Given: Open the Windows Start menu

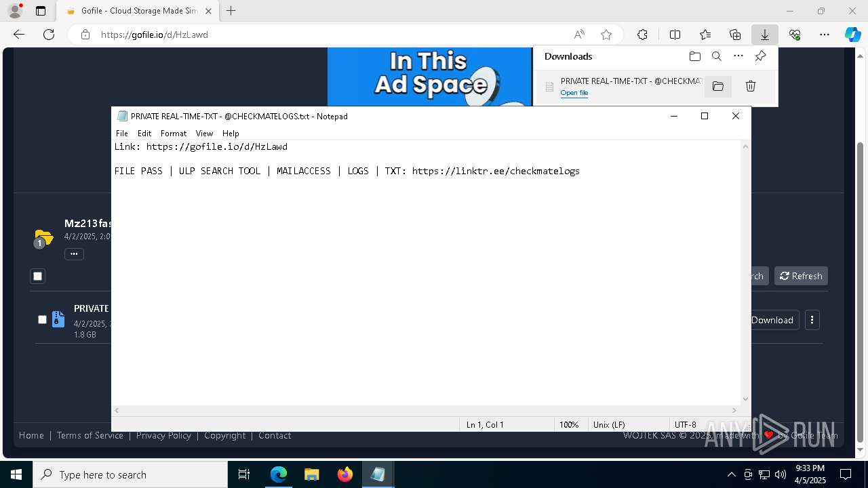Looking at the screenshot, I should (x=16, y=474).
